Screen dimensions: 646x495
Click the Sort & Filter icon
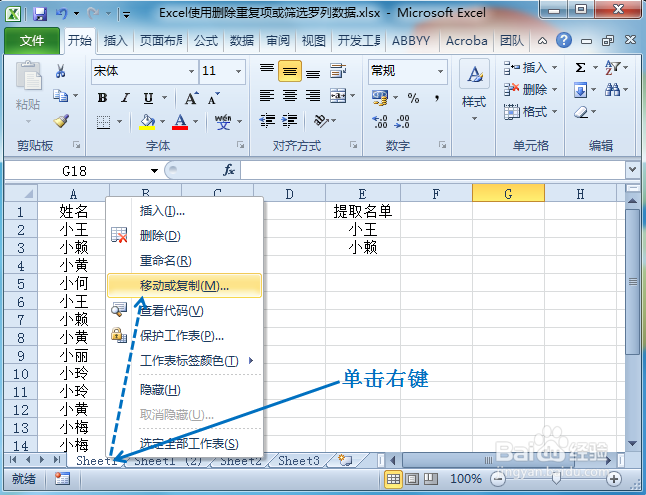click(x=612, y=67)
